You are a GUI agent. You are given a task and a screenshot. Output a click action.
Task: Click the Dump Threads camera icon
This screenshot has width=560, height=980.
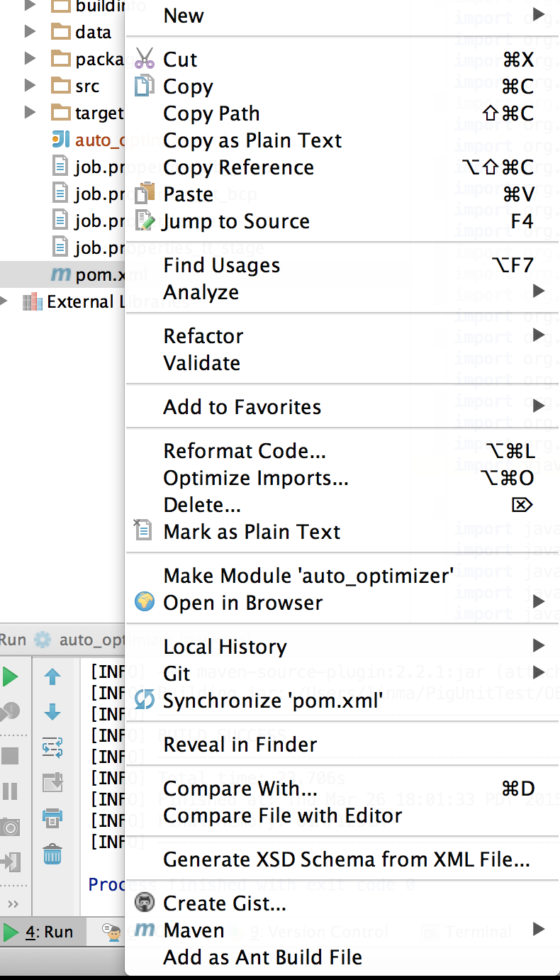click(10, 827)
